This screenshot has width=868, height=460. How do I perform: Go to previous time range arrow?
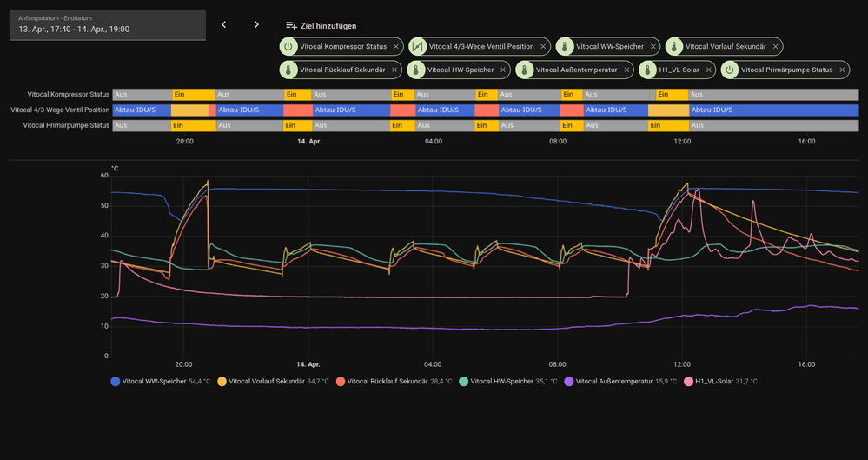(223, 24)
